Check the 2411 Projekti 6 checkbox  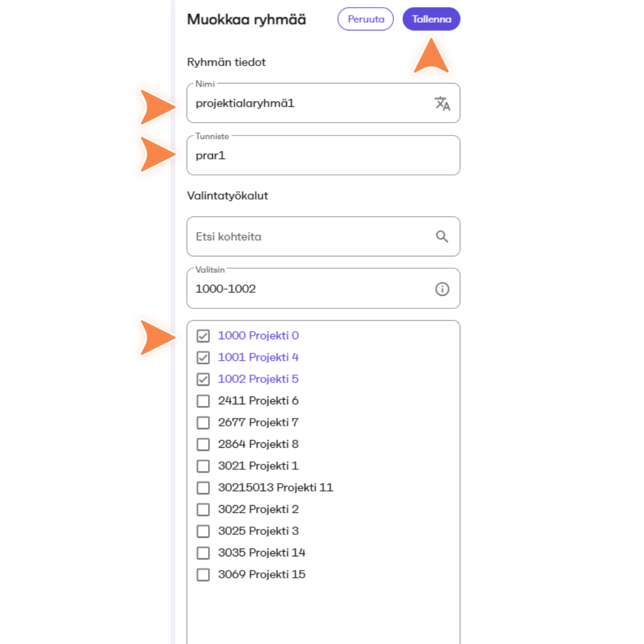203,401
